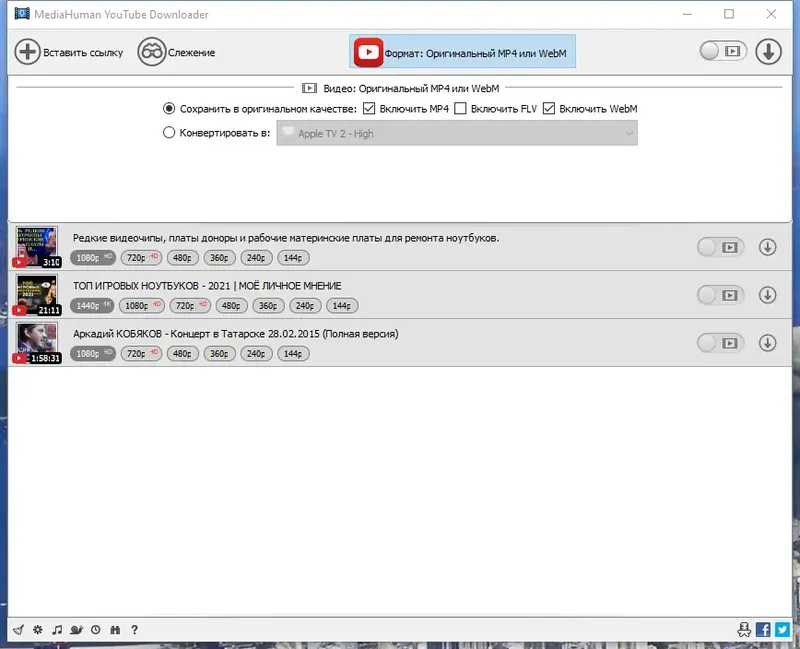Click the MediaHuman app icon in title bar

pyautogui.click(x=22, y=14)
